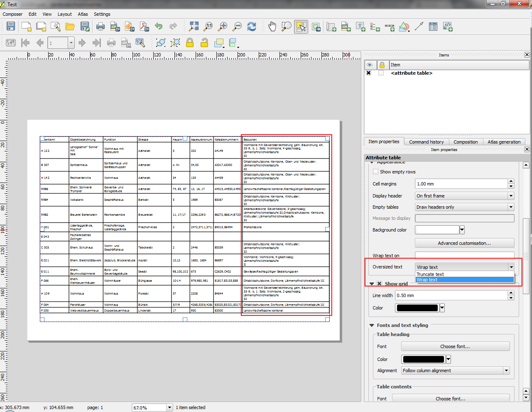Choose Truncate text from Oversized text list
This screenshot has width=532, height=412.
pyautogui.click(x=430, y=274)
